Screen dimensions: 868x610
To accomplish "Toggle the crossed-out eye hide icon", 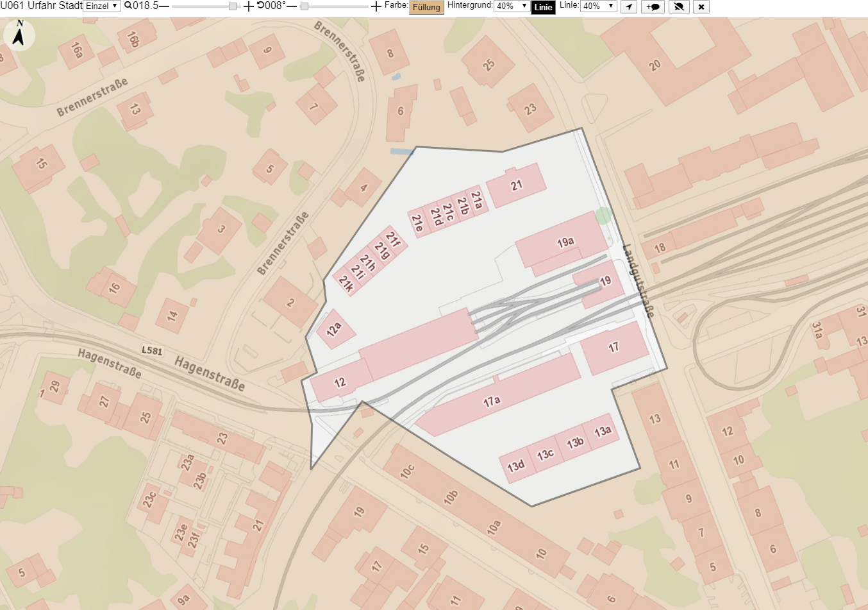I will (x=679, y=6).
